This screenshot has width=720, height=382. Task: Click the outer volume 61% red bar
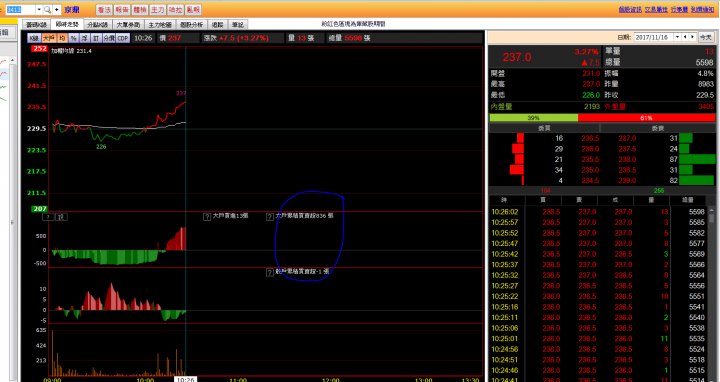click(x=646, y=118)
